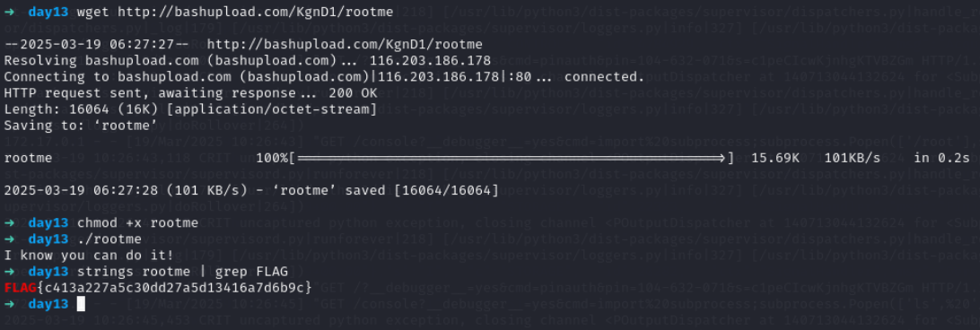Click the 'chmod +x rootme' command text
This screenshot has height=330, width=980.
pos(137,223)
